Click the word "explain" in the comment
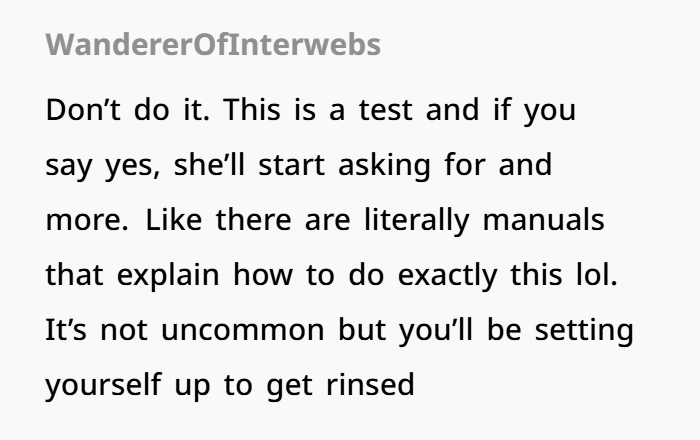Screen dimensions: 700x440 point(168,276)
